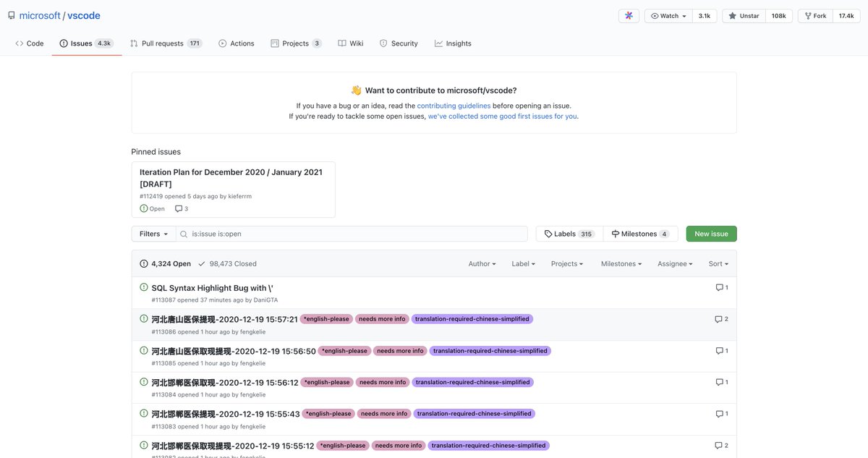Expand the Projects filter menu

[567, 264]
